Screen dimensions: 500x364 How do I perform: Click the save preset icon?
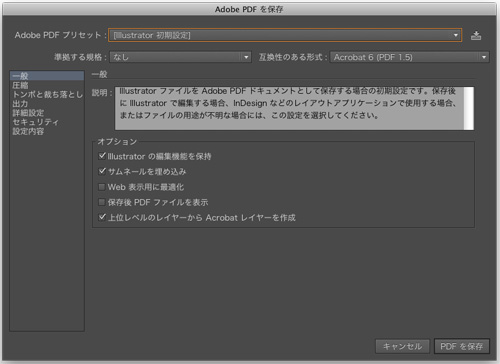[x=476, y=35]
